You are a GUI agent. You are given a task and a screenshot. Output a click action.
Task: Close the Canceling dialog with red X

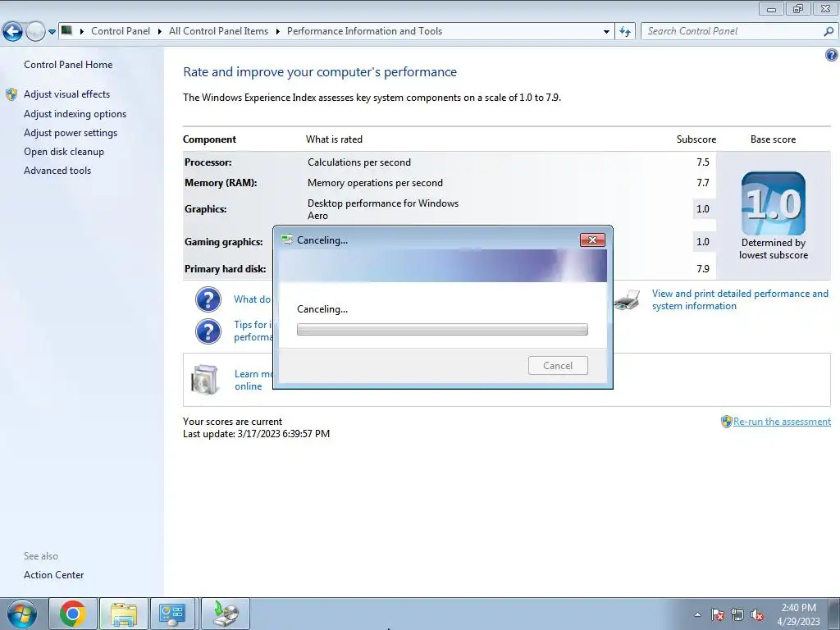pyautogui.click(x=592, y=240)
